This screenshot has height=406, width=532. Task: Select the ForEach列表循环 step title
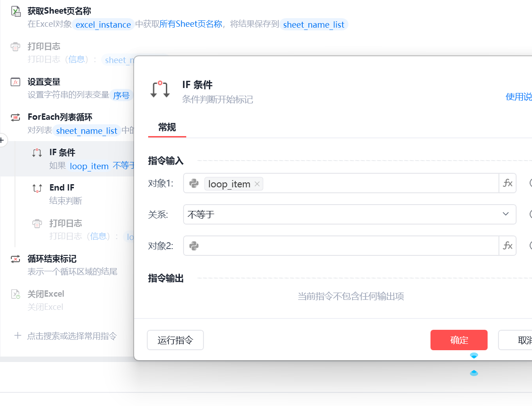(60, 117)
